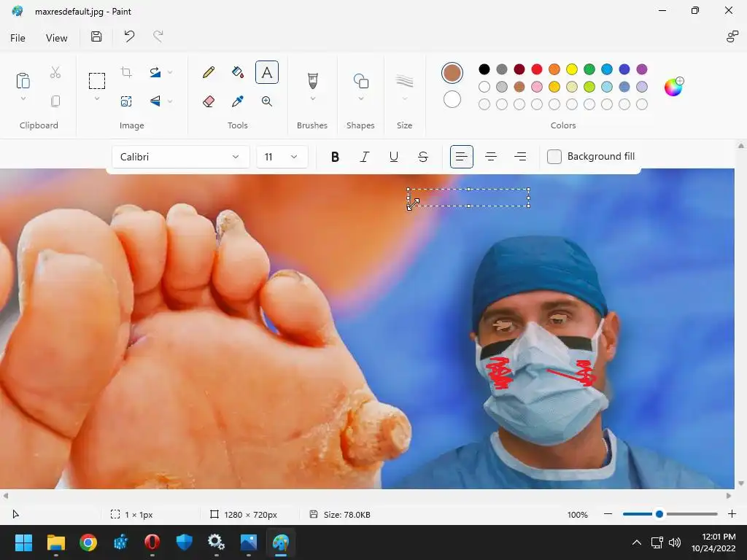Viewport: 747px width, 560px height.
Task: Open the Edit colors wheel
Action: pos(673,87)
